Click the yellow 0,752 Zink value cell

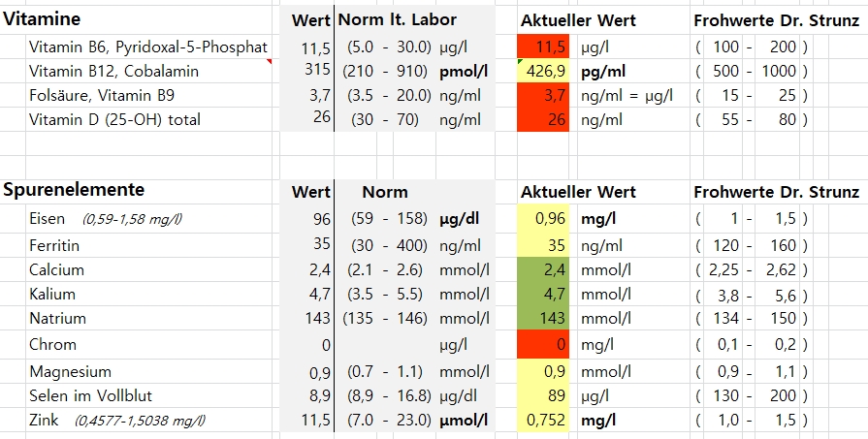547,420
